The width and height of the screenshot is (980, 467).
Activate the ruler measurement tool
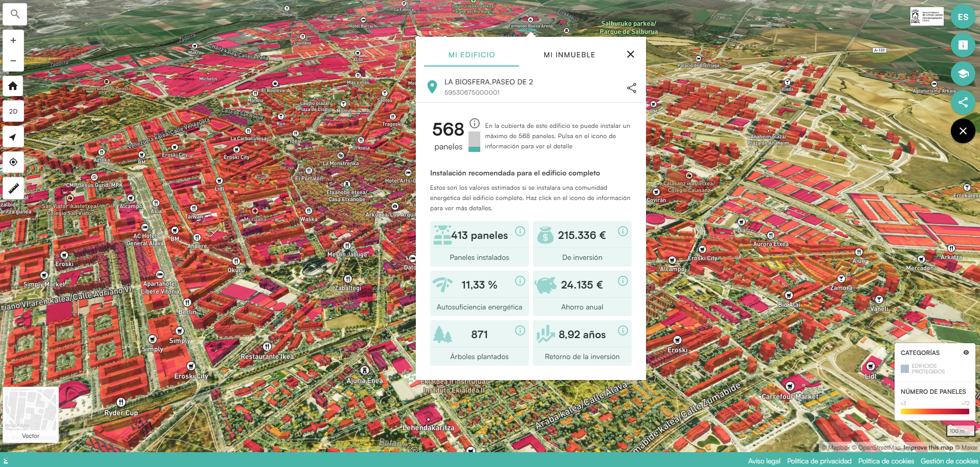point(13,188)
